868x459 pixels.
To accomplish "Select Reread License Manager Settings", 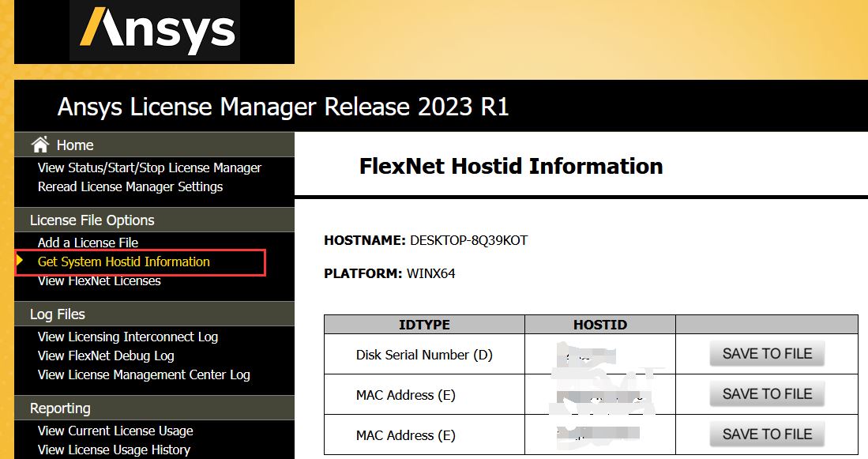I will [130, 186].
